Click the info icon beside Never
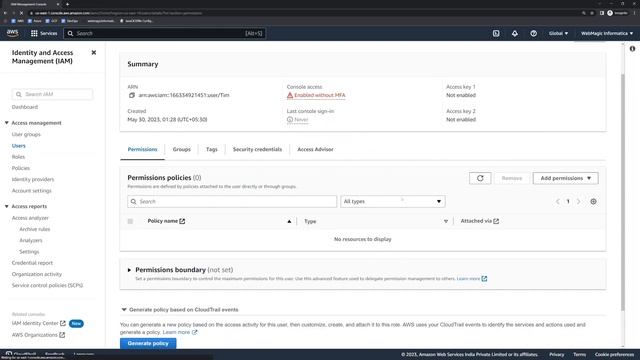Image resolution: width=640 pixels, height=360 pixels. tap(290, 120)
